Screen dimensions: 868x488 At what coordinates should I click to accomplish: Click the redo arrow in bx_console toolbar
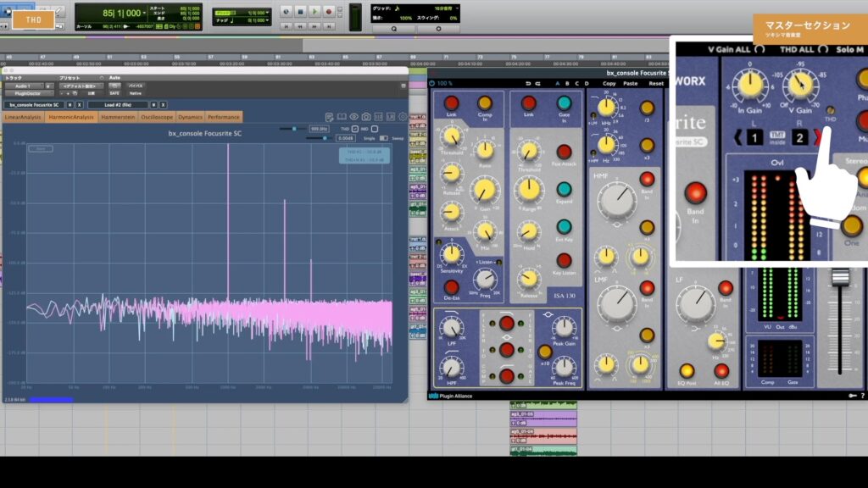[537, 84]
